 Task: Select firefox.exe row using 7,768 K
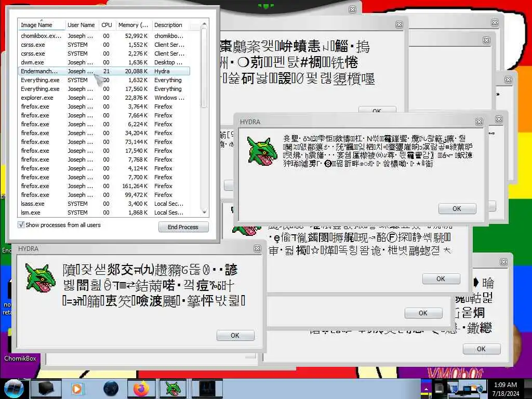point(104,159)
